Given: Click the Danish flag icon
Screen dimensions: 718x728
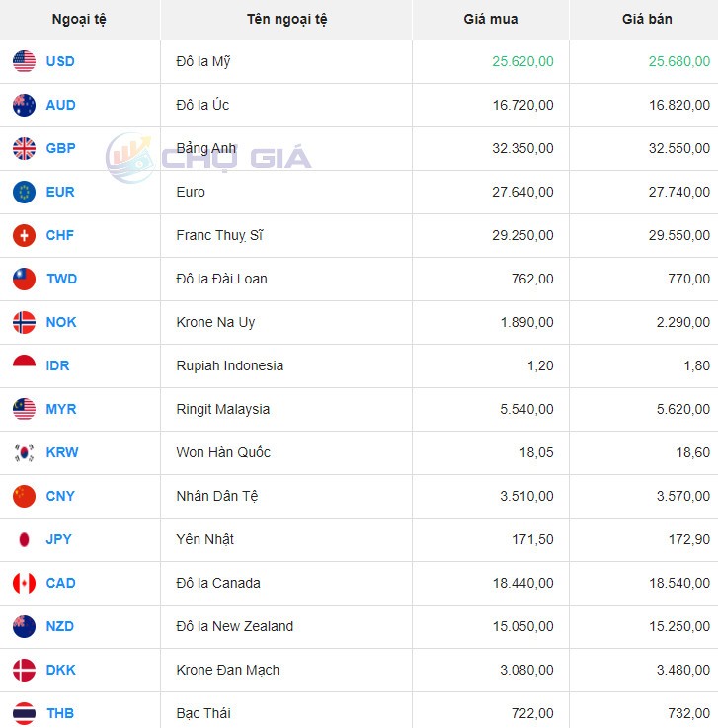Looking at the screenshot, I should (25, 670).
